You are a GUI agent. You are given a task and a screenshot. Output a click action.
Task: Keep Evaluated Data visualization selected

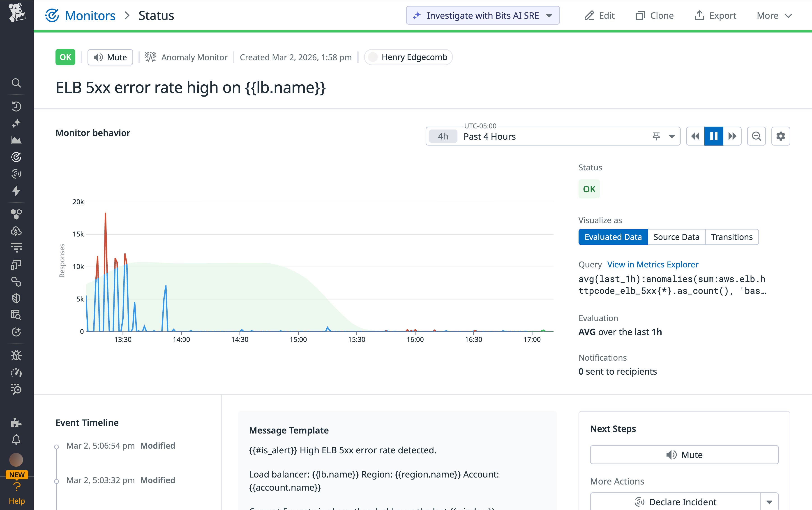pos(613,237)
